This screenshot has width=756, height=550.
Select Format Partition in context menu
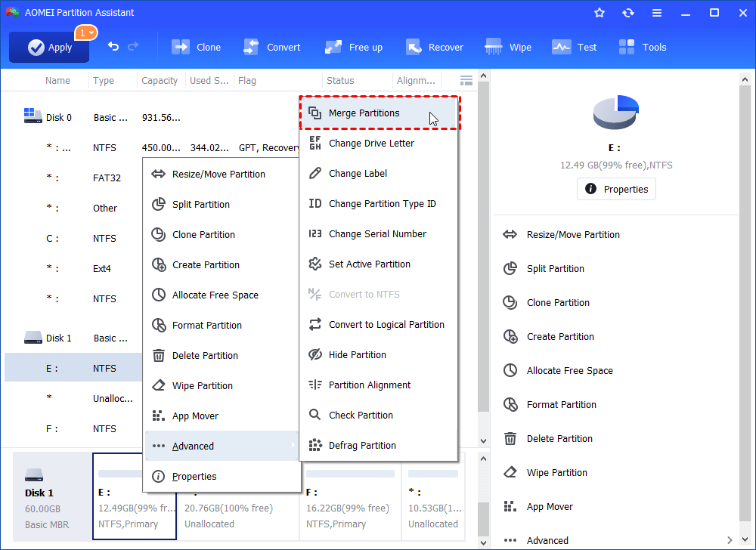(222, 325)
